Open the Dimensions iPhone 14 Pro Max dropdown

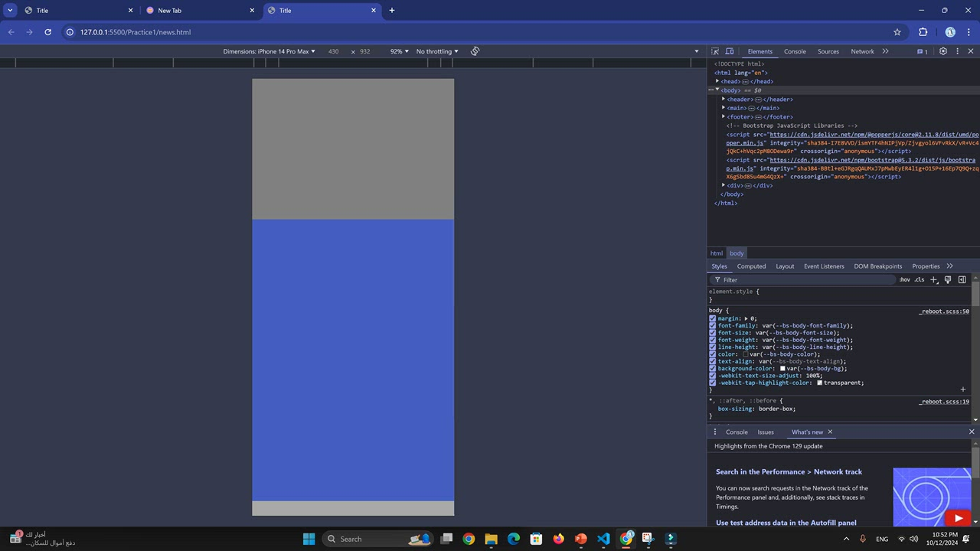tap(269, 51)
